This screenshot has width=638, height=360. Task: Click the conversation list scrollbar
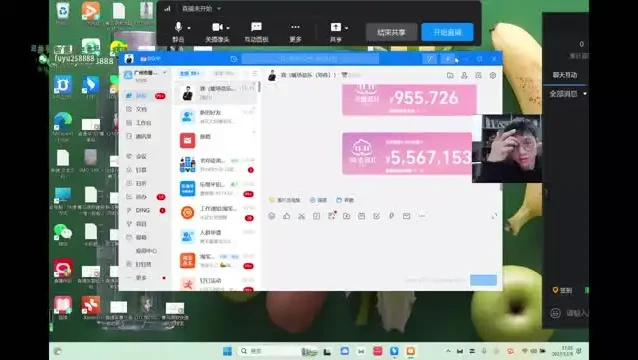coord(259,86)
